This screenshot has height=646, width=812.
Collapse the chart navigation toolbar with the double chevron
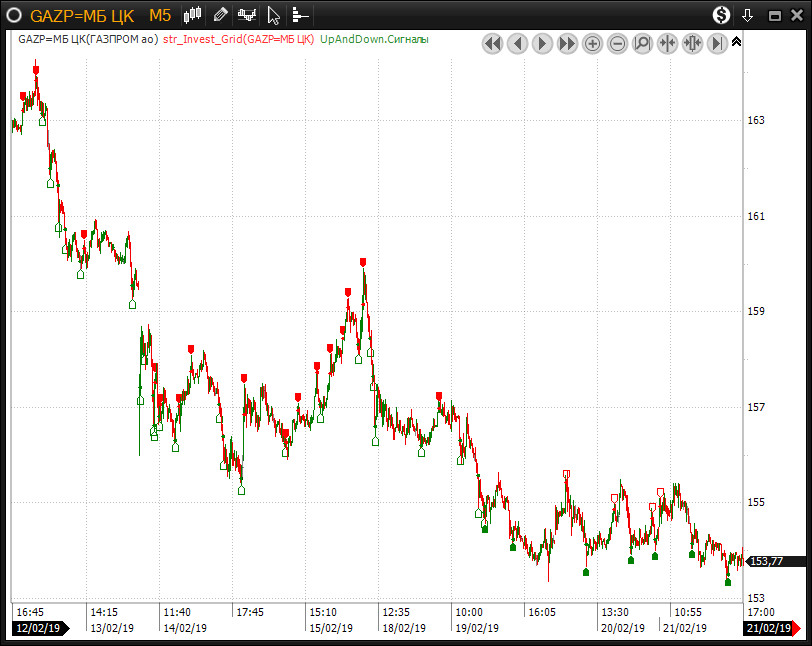click(x=737, y=42)
